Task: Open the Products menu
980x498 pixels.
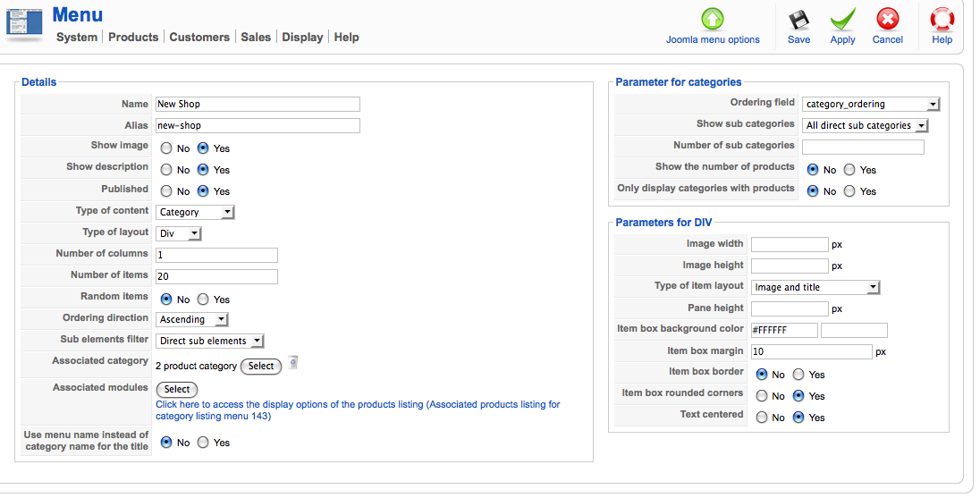Action: tap(133, 37)
